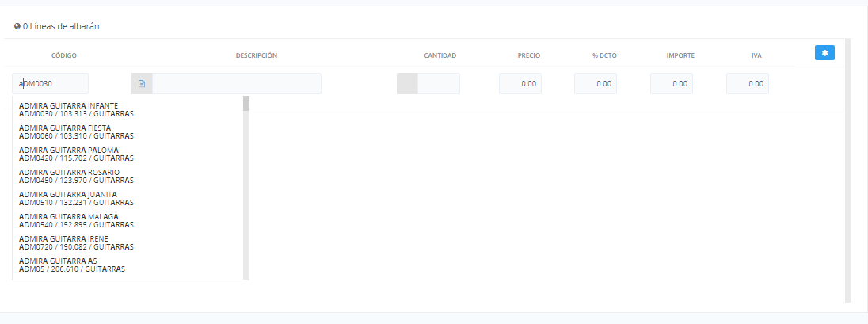Select ADMIRA GUITARRA A5 suggestion

128,265
